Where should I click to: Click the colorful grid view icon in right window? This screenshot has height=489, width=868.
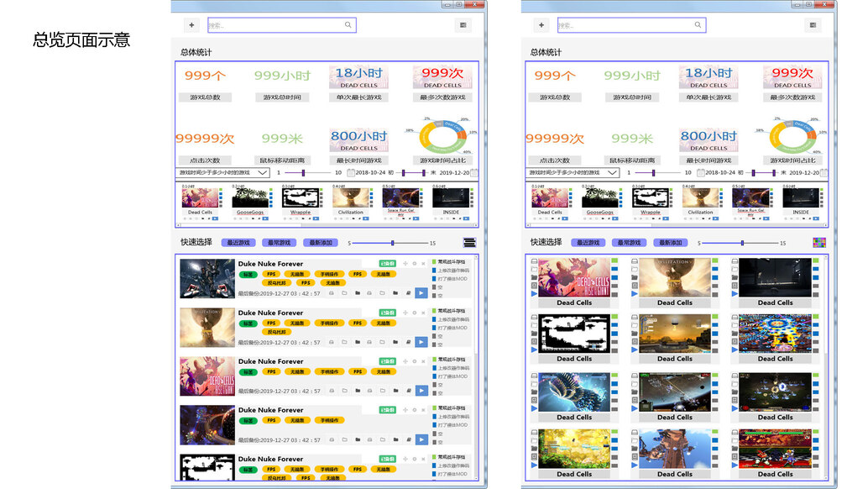[x=818, y=242]
